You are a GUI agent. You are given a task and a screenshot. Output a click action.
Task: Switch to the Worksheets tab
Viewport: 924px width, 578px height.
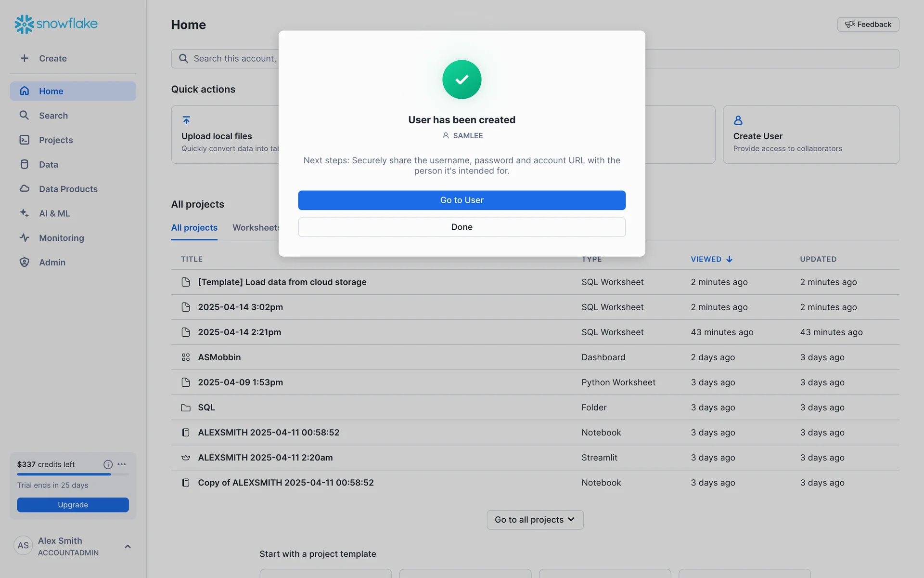pos(256,227)
